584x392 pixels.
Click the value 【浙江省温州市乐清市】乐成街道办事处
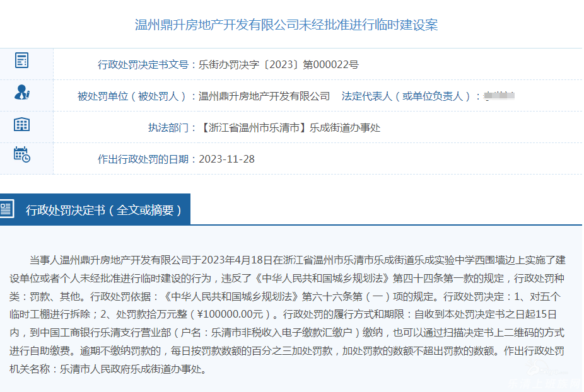[289, 128]
